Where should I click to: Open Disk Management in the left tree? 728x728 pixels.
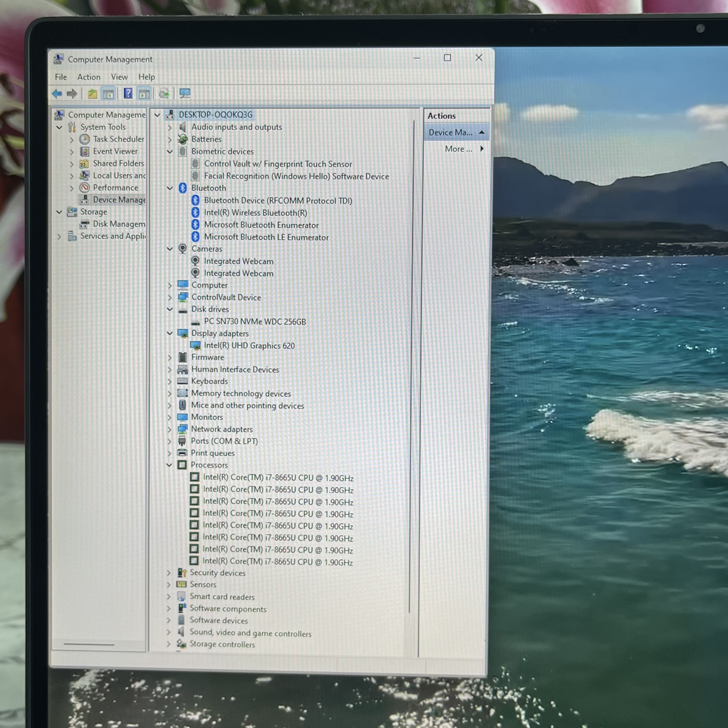119,224
